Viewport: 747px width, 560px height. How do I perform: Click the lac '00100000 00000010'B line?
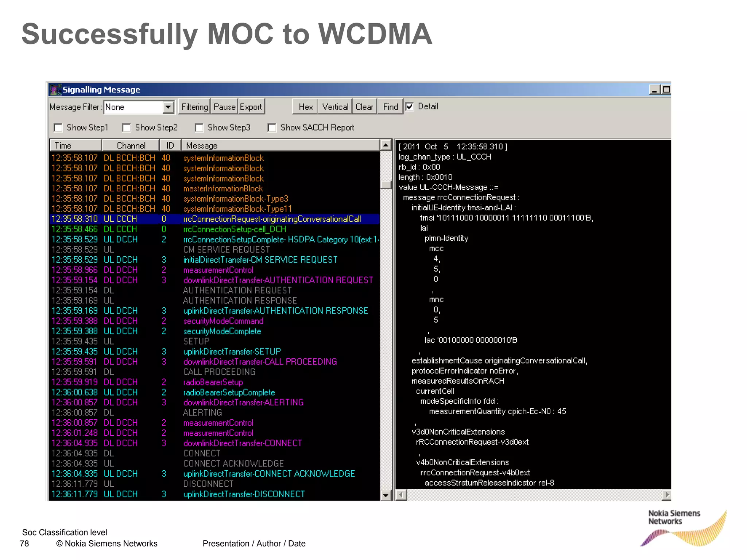click(x=471, y=340)
